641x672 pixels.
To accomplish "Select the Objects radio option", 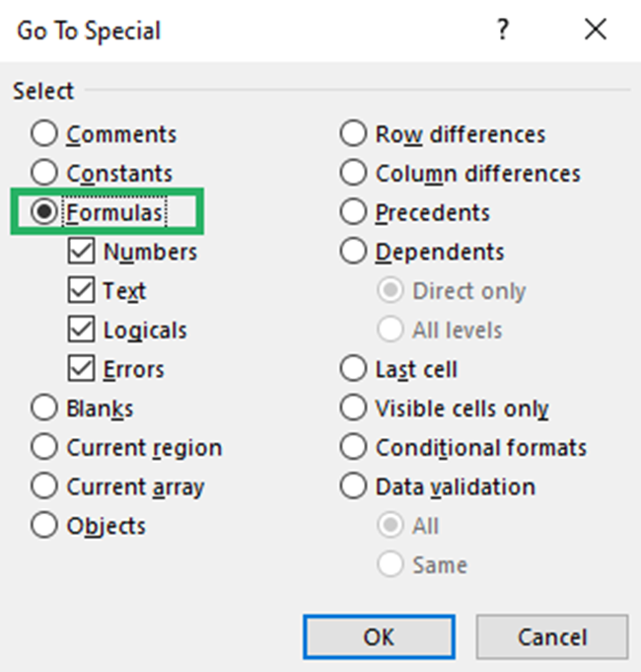I will tap(44, 526).
